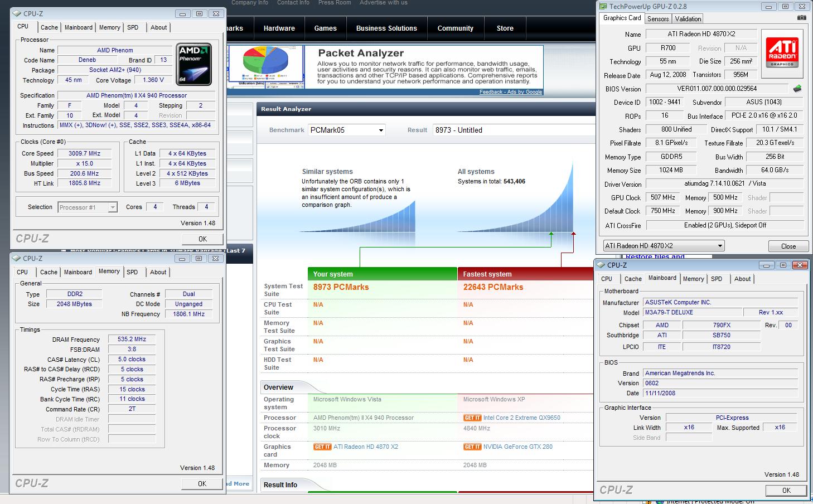Open the NVIDIA GeForce GTX 280 link

[518, 447]
